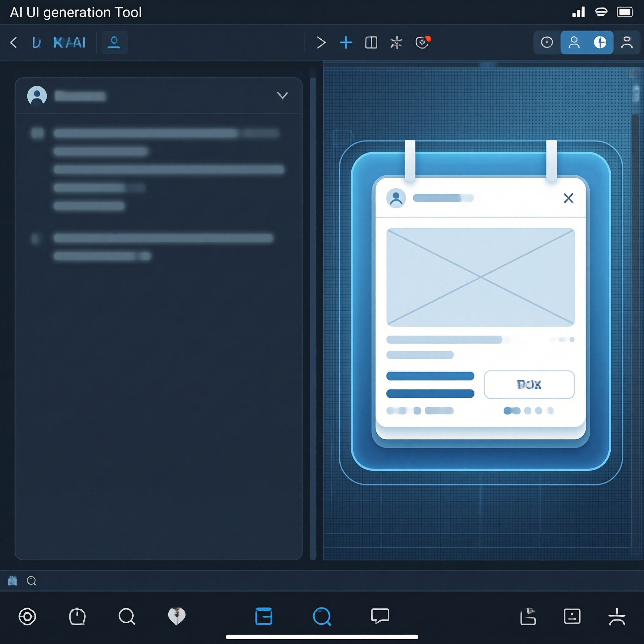Click the timer icon in bottom bar
This screenshot has width=644, height=644.
point(77,616)
